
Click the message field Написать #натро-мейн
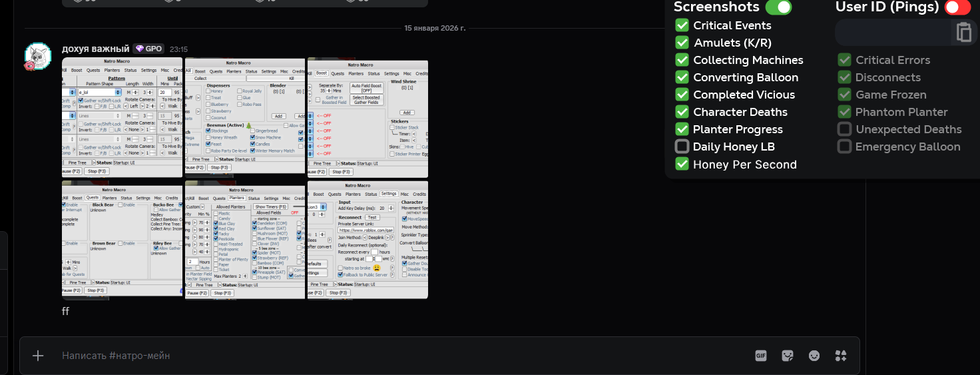tap(399, 356)
